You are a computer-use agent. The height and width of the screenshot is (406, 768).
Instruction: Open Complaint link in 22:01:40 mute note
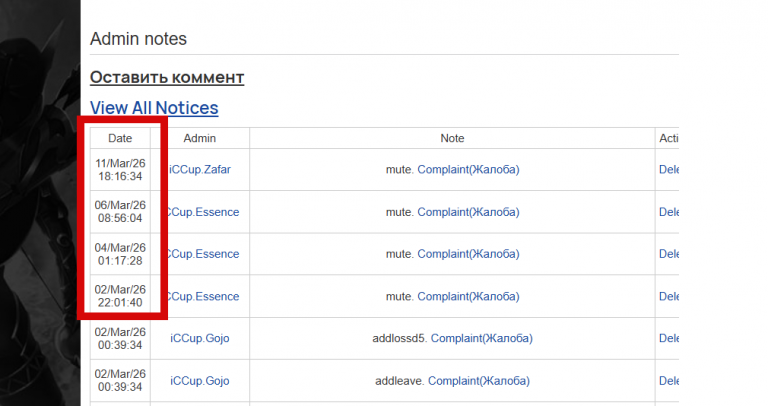point(468,296)
